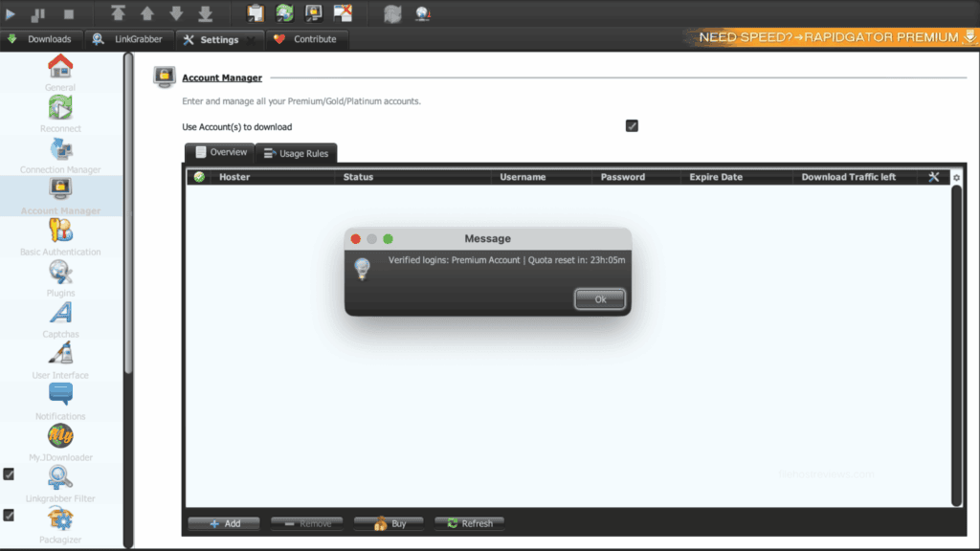Image resolution: width=980 pixels, height=551 pixels.
Task: Open table column settings gear
Action: click(956, 178)
